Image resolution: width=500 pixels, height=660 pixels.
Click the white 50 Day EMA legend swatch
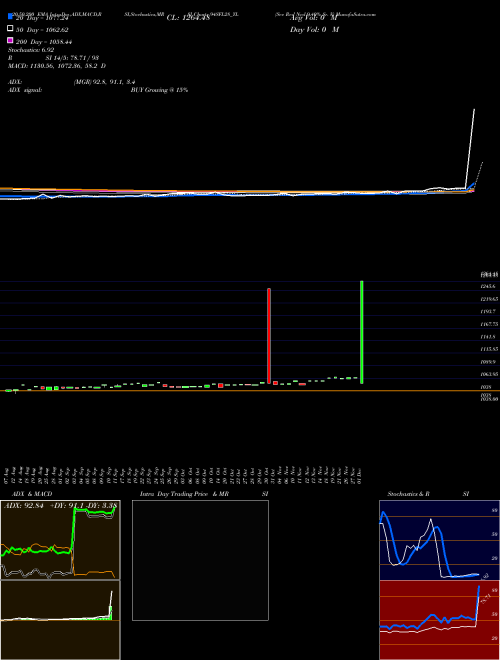pos(10,29)
